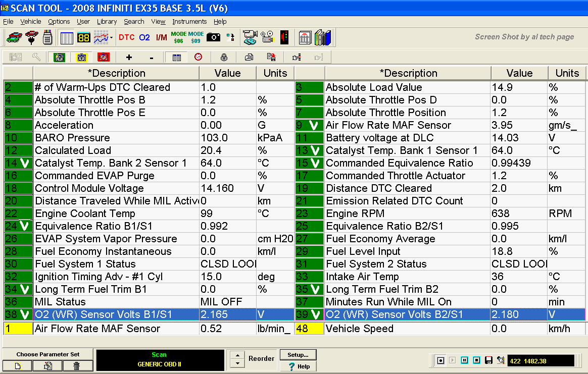Switch to the digital 88 meter display
This screenshot has height=374, width=588.
(83, 37)
